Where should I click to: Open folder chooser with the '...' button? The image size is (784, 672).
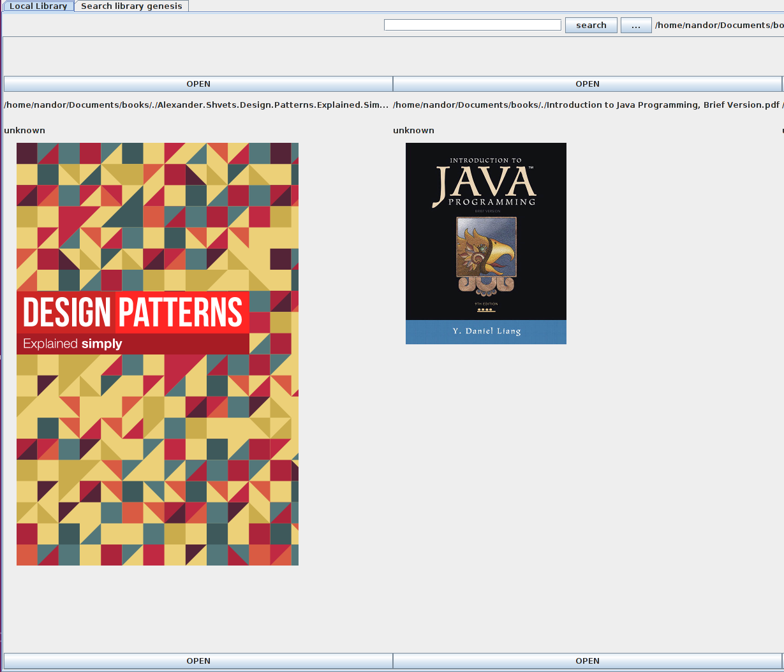point(636,26)
